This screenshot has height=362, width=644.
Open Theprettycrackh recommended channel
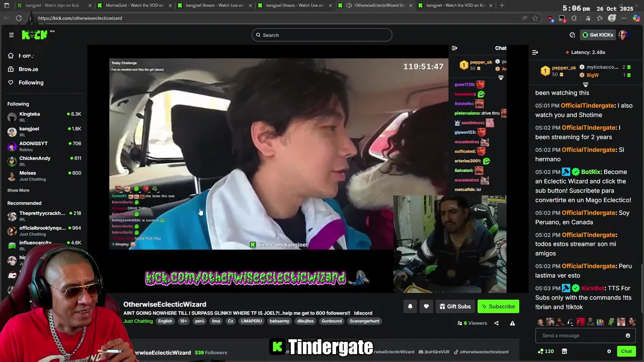point(44,216)
